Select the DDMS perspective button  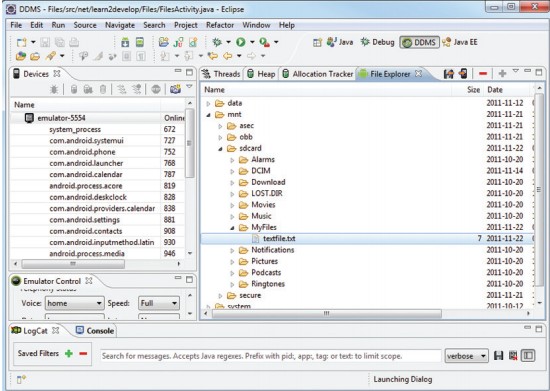click(x=419, y=42)
